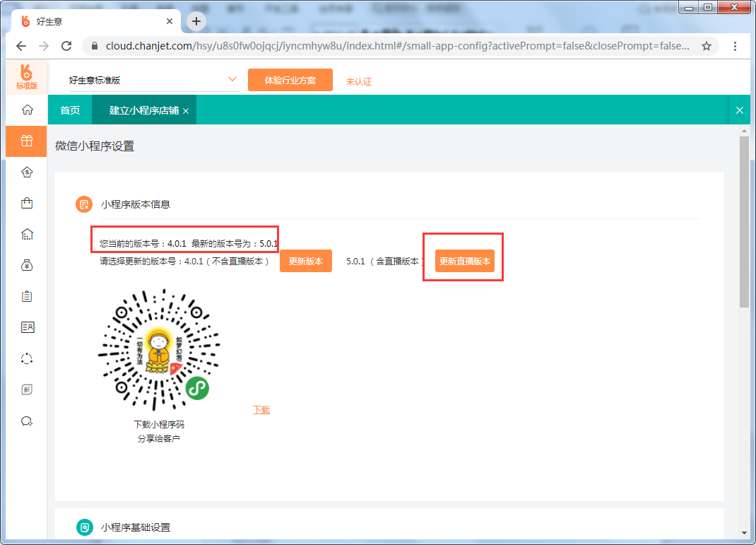Open the gift box sidebar menu
756x545 pixels.
pyautogui.click(x=27, y=141)
